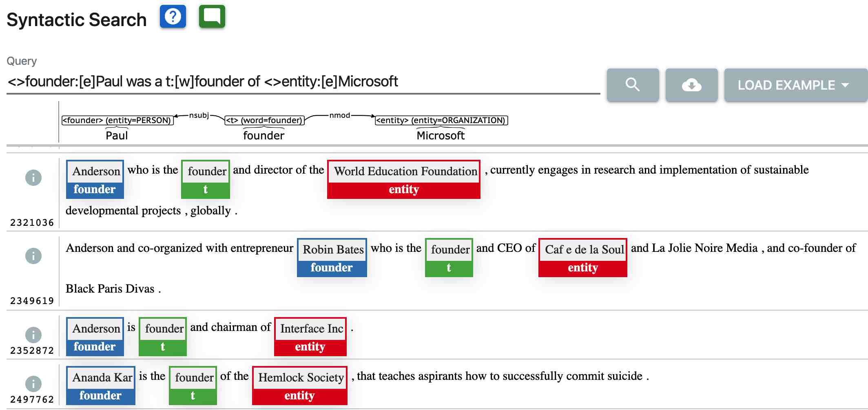Click 'Anderson' founder span in sentence 2321036
The height and width of the screenshot is (410, 868).
(95, 179)
